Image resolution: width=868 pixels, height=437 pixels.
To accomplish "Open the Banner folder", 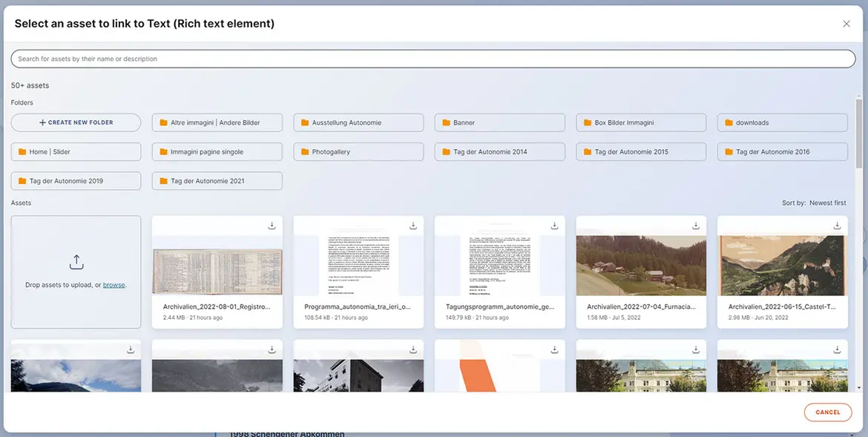I will [499, 122].
